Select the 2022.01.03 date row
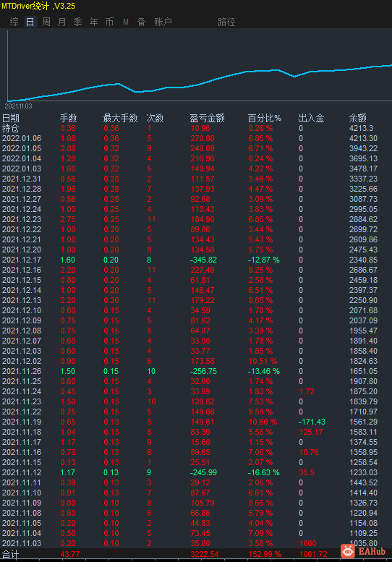 [x=22, y=169]
